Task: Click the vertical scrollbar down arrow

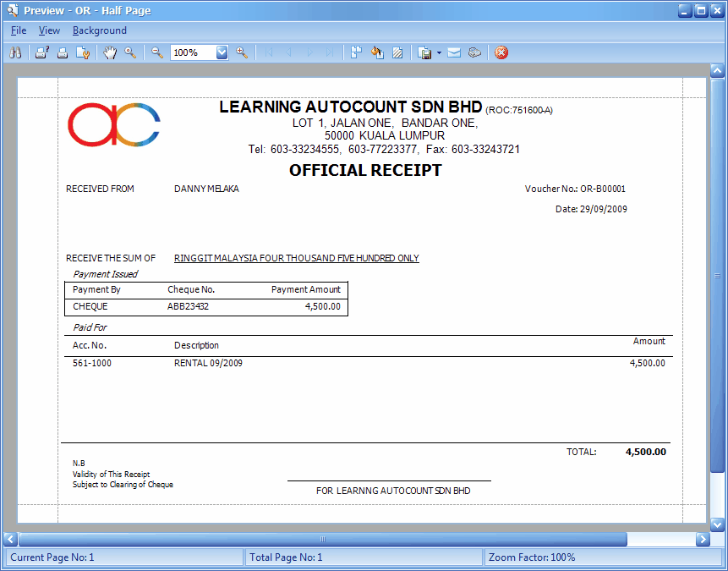Action: tap(717, 525)
